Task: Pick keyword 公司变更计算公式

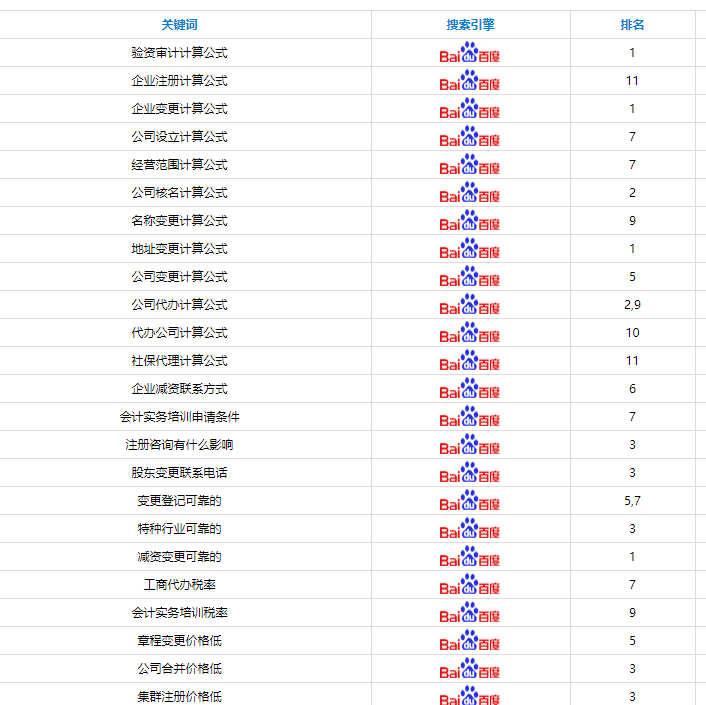Action: pyautogui.click(x=179, y=276)
